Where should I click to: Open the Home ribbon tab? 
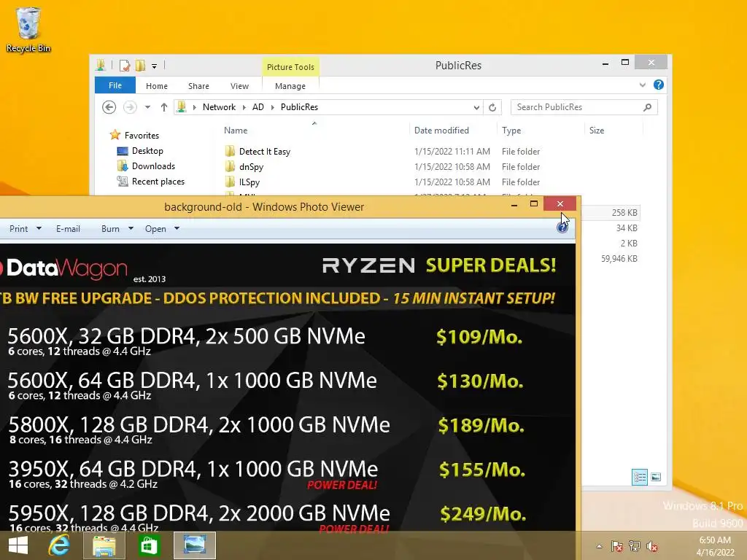click(157, 86)
